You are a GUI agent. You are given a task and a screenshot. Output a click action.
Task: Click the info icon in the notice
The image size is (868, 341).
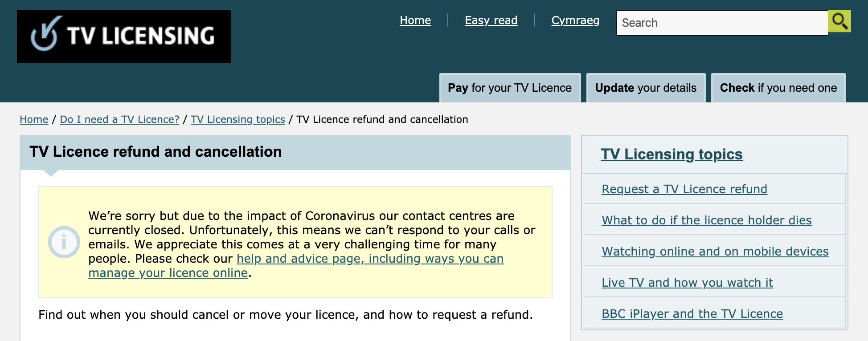coord(64,242)
